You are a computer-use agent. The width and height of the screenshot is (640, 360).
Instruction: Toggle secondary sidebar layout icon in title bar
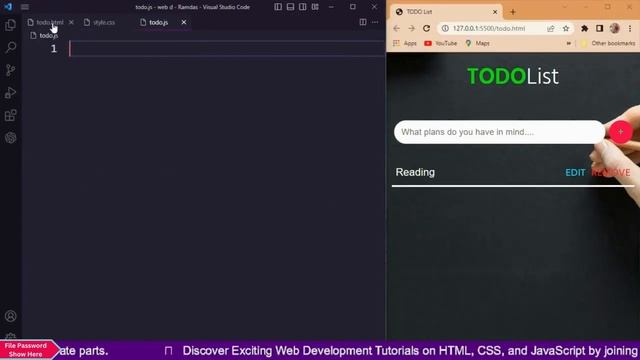point(302,7)
